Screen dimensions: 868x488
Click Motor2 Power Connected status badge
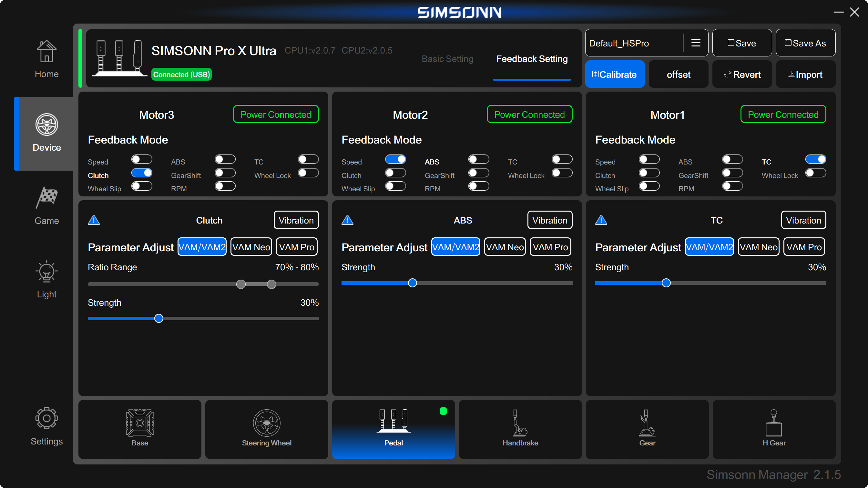(x=529, y=114)
